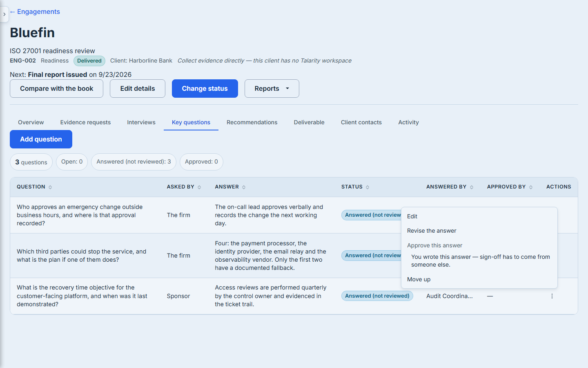This screenshot has width=588, height=368.
Task: Filter by Approved: 0 chip
Action: coord(201,162)
